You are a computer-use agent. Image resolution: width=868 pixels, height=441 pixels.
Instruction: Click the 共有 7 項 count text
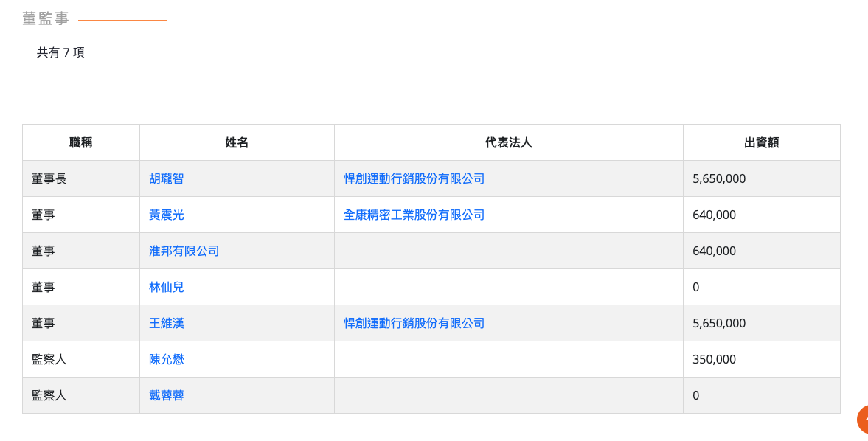pyautogui.click(x=60, y=52)
